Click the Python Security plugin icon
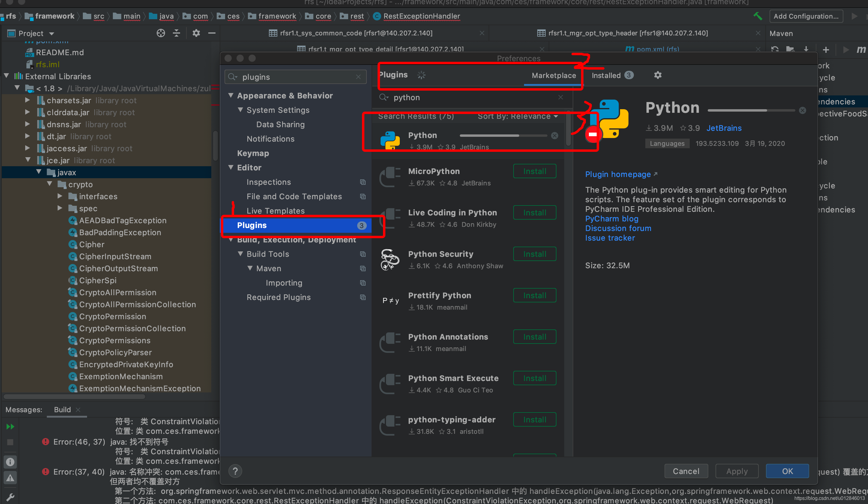 (390, 259)
